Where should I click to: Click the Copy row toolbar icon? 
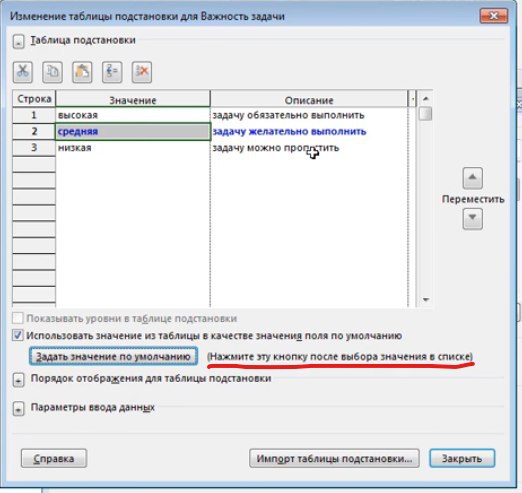52,72
